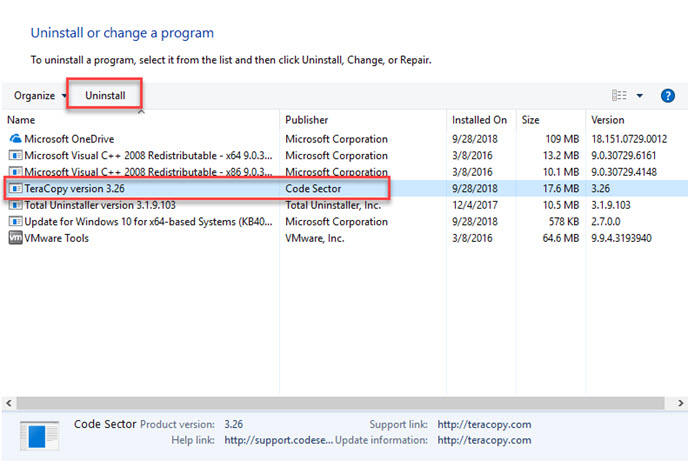Click the icon beside Visual C++ x86 entry

tap(15, 172)
